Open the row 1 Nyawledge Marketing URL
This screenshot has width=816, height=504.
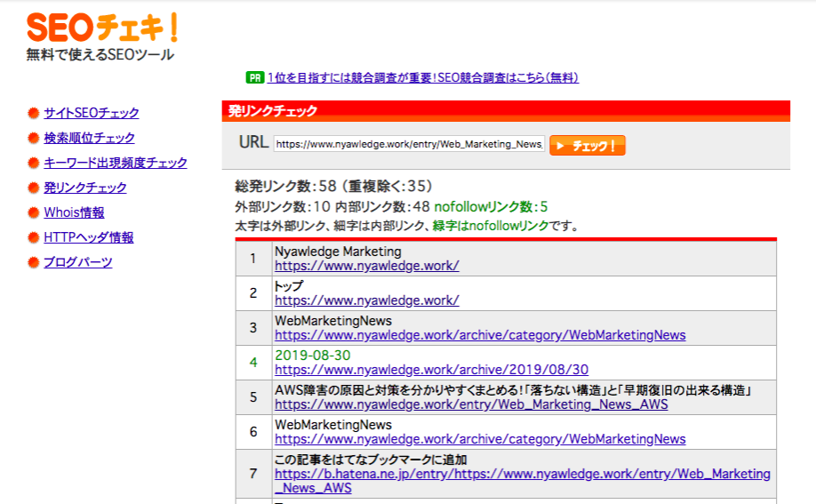pyautogui.click(x=367, y=266)
